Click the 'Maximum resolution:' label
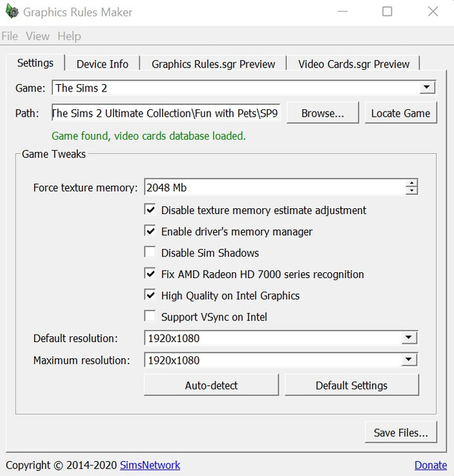The image size is (454, 476). click(x=82, y=360)
